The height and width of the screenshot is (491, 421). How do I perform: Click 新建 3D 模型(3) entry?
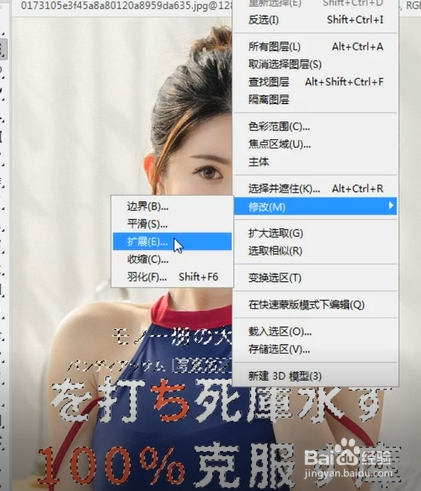(315, 376)
